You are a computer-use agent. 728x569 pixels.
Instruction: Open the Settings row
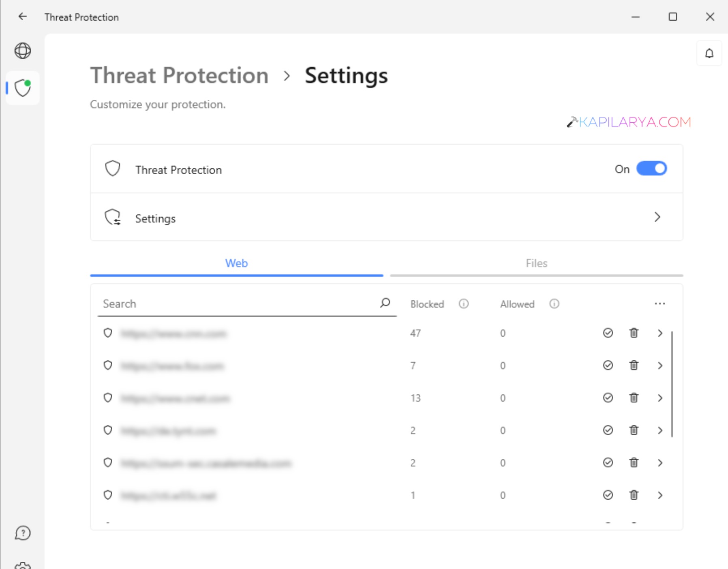click(x=387, y=217)
